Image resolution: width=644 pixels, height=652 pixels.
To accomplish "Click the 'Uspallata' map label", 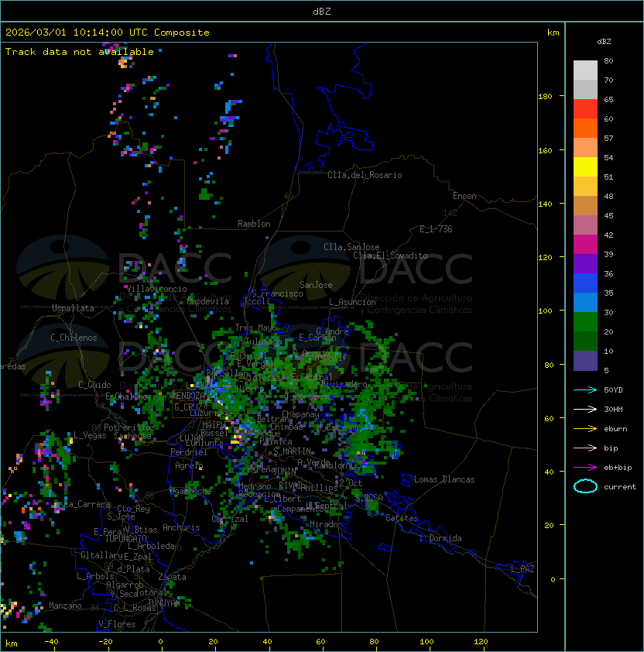I will 73,308.
